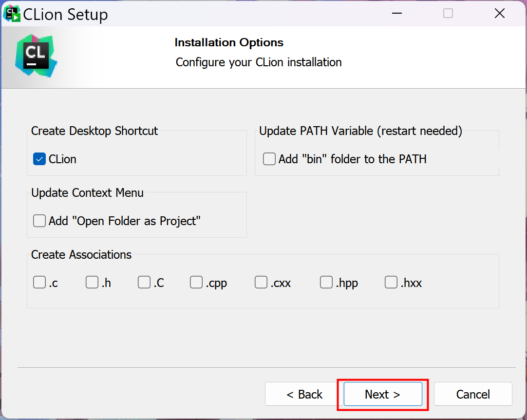This screenshot has height=420, width=527.
Task: Go to next step with Next > button
Action: tap(383, 394)
